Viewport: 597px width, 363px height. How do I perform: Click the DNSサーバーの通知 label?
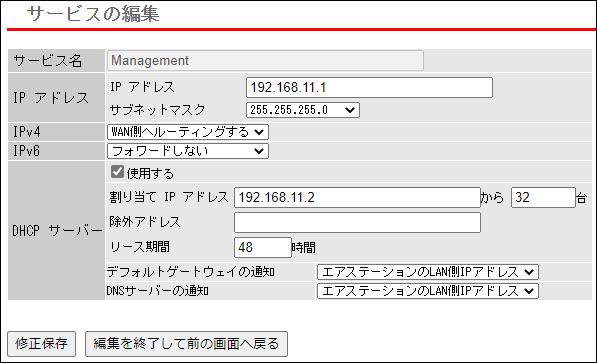158,291
